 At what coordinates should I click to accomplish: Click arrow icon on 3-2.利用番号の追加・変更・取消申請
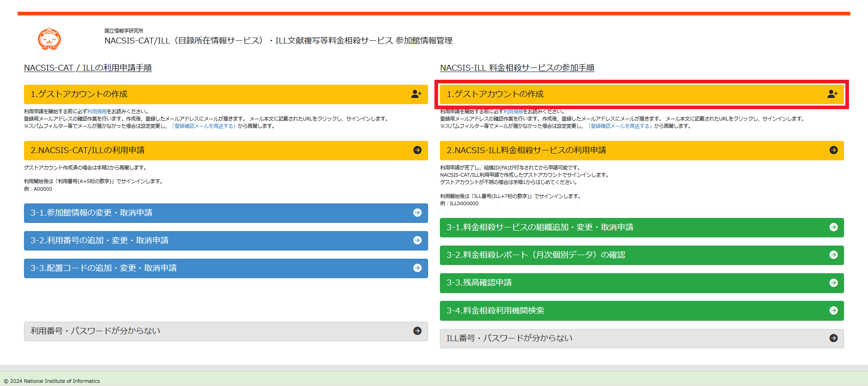[x=417, y=240]
